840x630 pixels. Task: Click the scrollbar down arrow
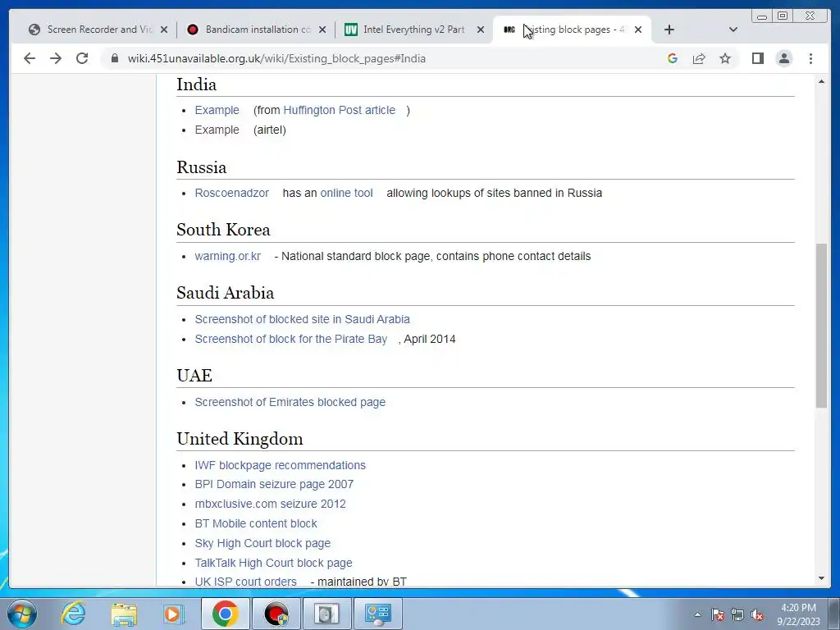point(821,578)
